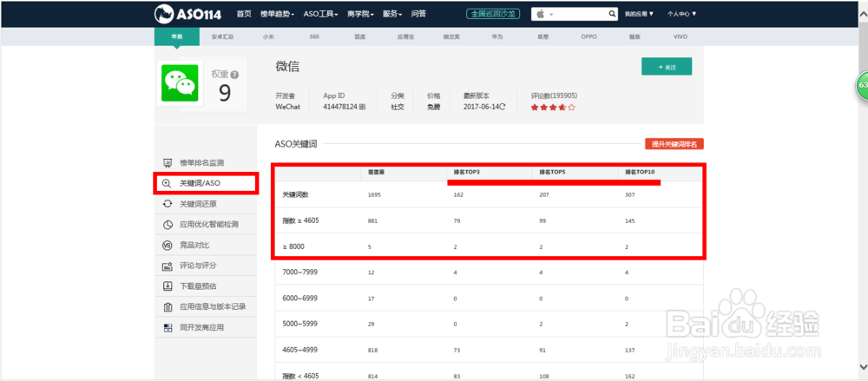Switch to the 华为 store tab
This screenshot has width=868, height=381.
497,36
